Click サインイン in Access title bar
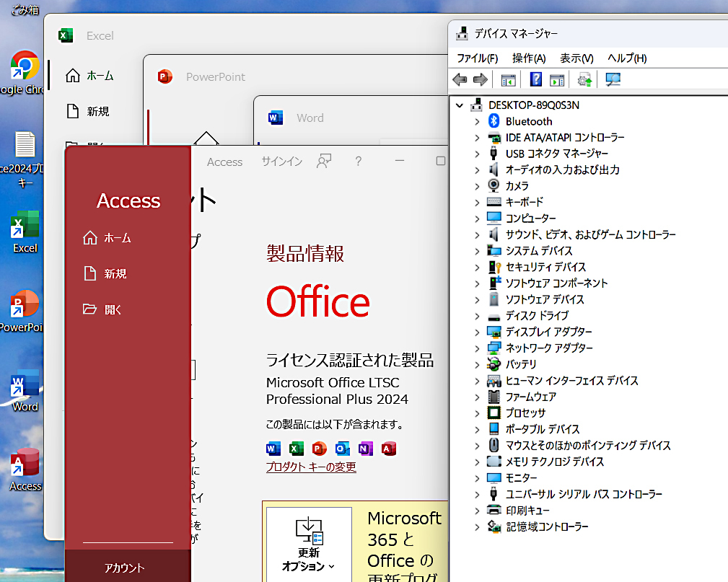728x582 pixels. pos(282,162)
